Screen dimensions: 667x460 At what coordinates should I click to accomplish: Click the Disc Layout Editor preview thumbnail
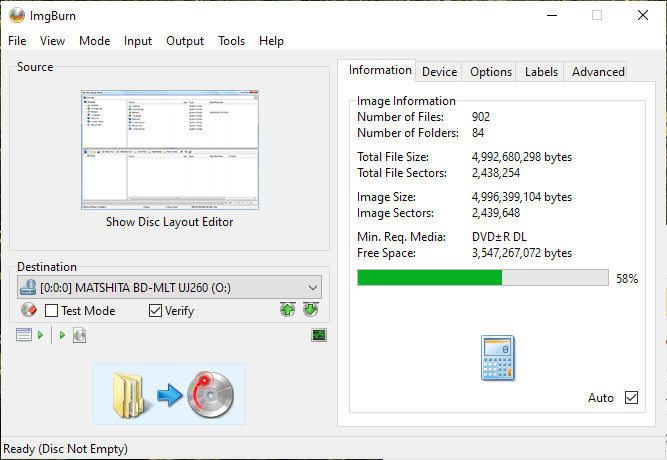pyautogui.click(x=170, y=149)
